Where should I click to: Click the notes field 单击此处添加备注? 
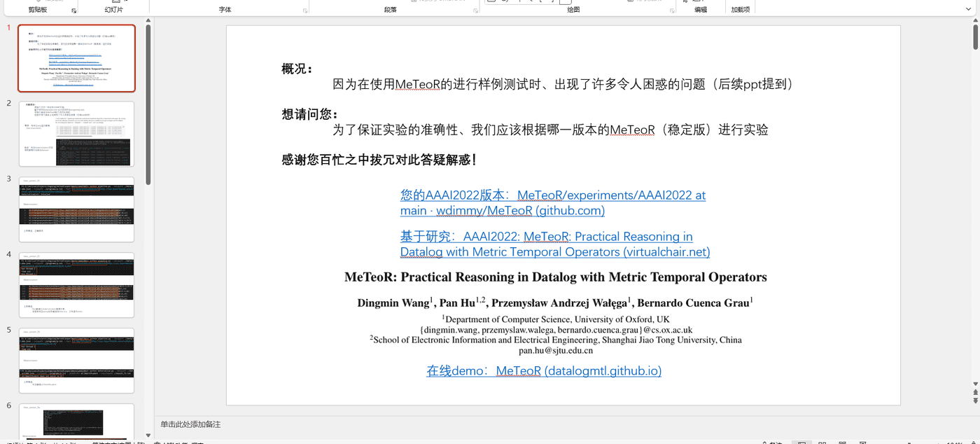190,424
